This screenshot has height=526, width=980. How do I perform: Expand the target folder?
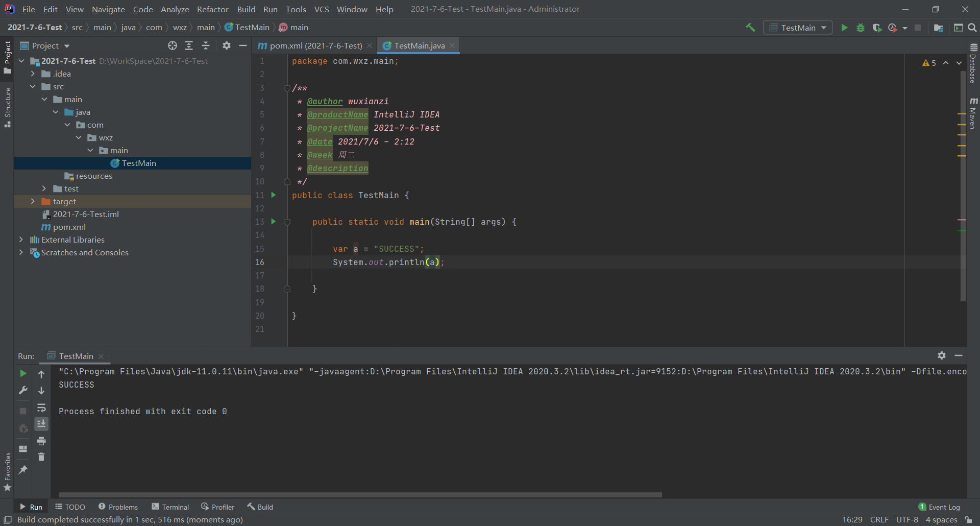point(33,201)
